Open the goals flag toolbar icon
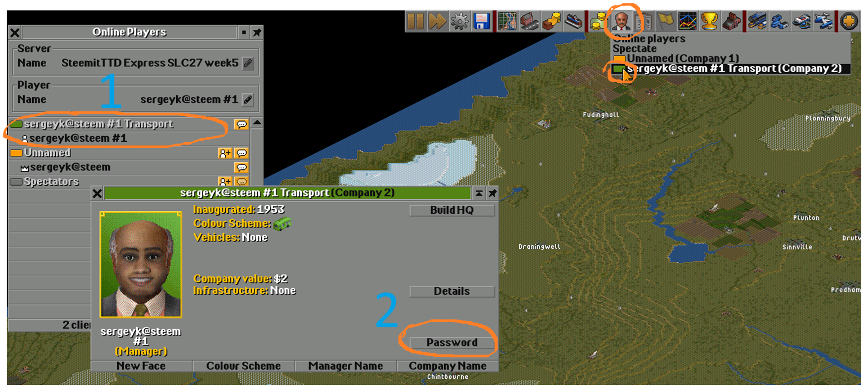Viewport: 868px width, 390px height. [665, 21]
